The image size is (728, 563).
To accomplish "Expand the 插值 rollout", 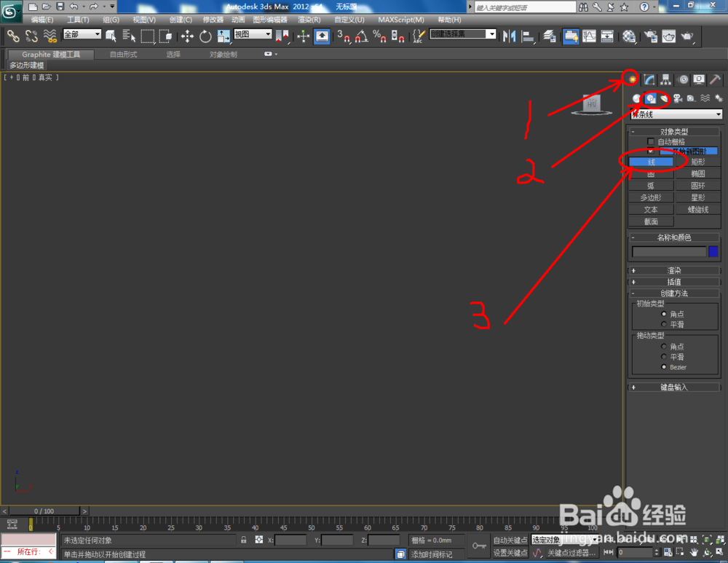I will tap(674, 282).
